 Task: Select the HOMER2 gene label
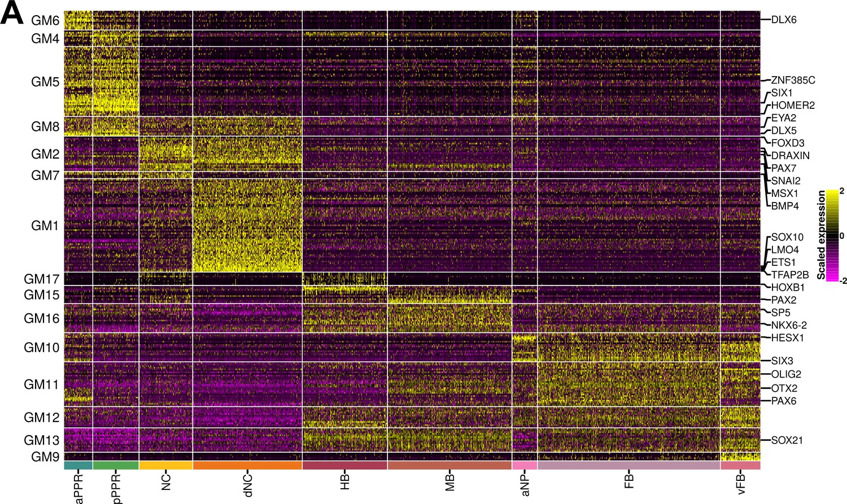[x=793, y=106]
